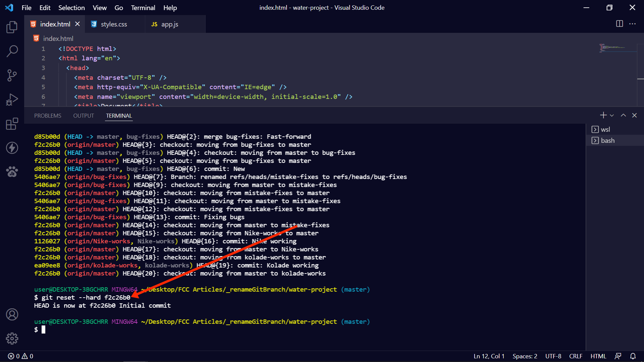This screenshot has height=362, width=644.
Task: Open editor More Actions ellipsis menu
Action: [x=633, y=24]
